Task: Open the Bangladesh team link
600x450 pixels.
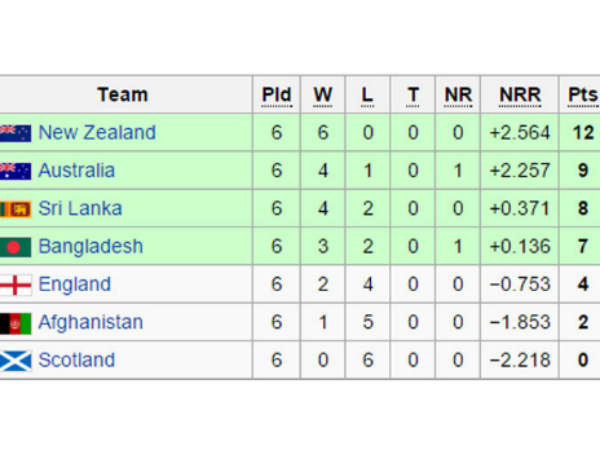Action: pos(90,247)
